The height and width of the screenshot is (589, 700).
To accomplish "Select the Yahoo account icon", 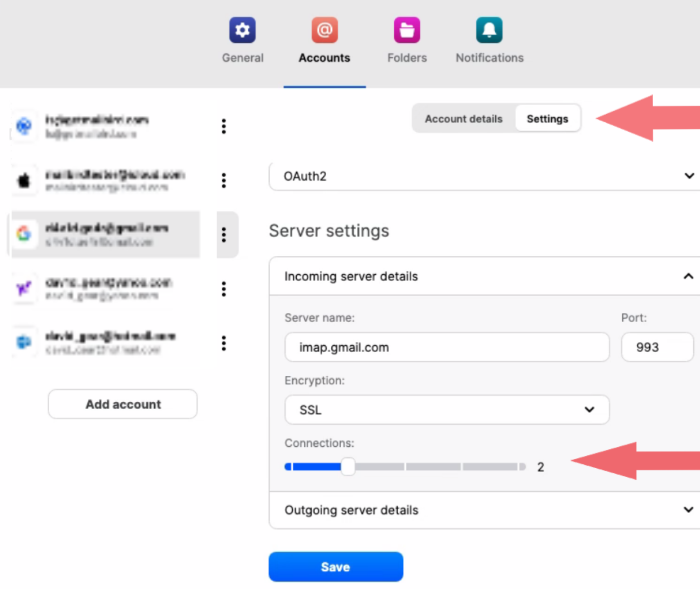I will 25,289.
